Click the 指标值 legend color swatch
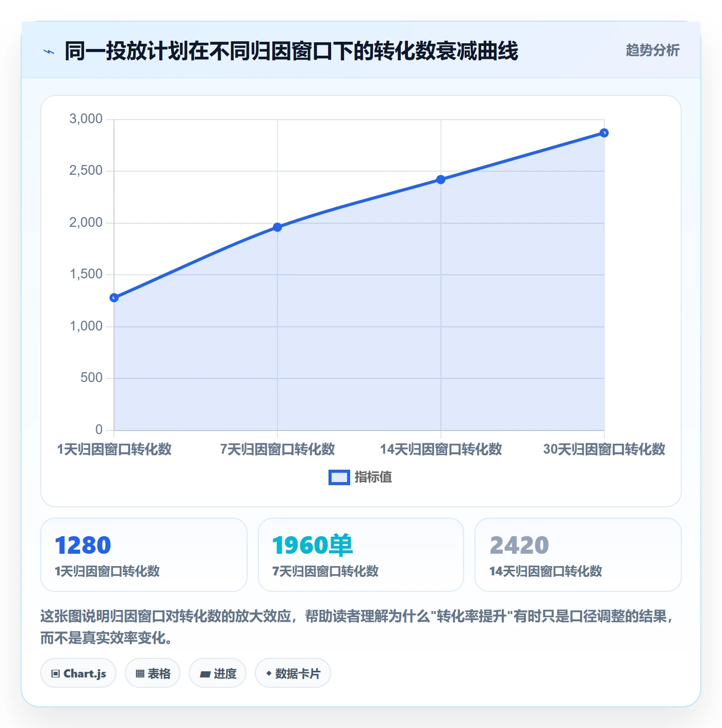The width and height of the screenshot is (722, 728). click(339, 477)
